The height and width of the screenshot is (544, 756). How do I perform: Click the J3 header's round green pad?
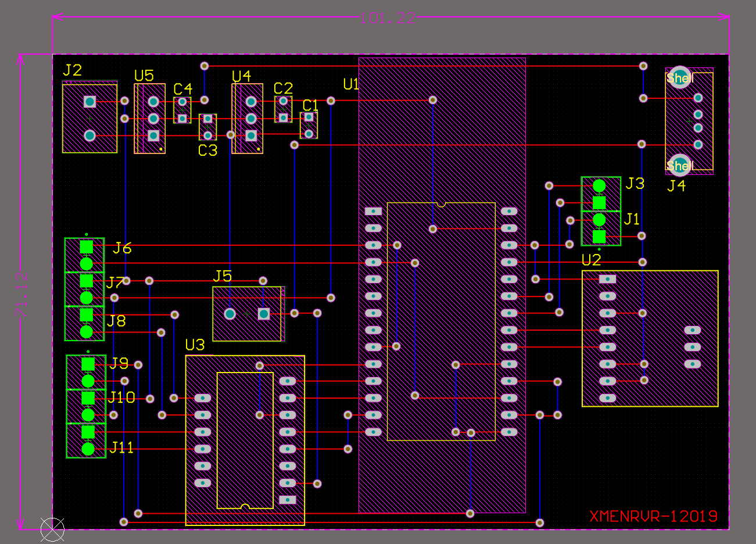[x=599, y=185]
